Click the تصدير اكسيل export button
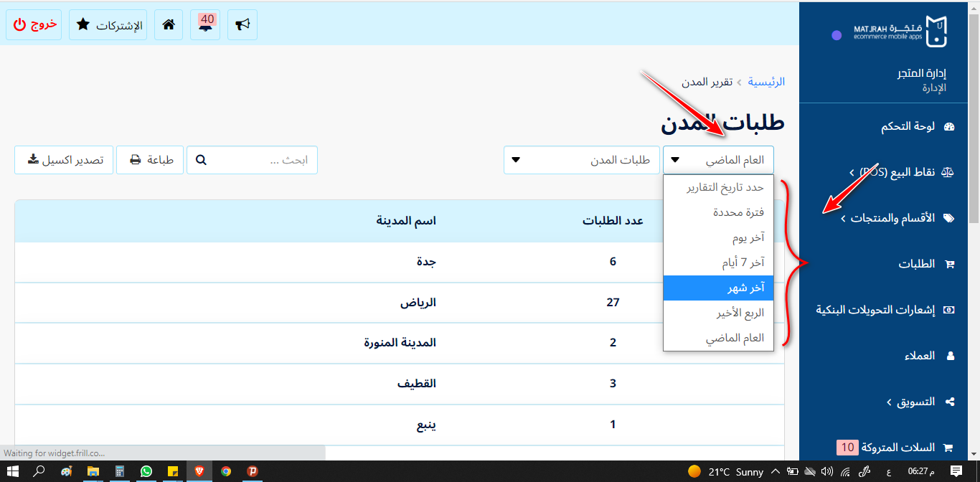980x482 pixels. 64,160
